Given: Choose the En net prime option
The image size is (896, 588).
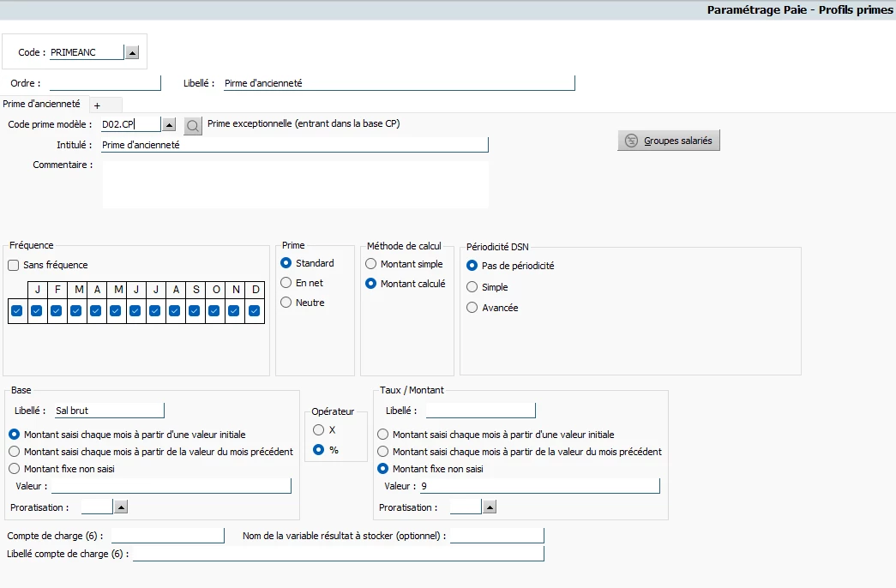Looking at the screenshot, I should [x=286, y=283].
